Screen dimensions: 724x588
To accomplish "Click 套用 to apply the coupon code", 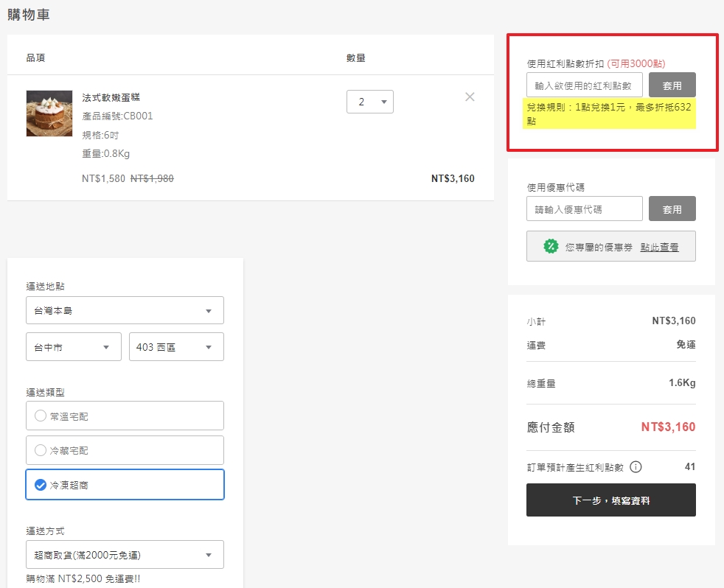I will point(672,209).
